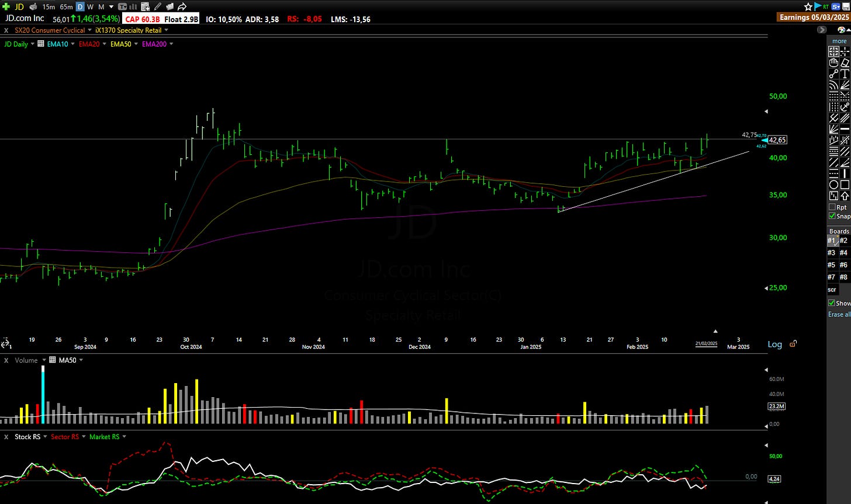Open the timeframe dropdown arrow after M
Image resolution: width=851 pixels, height=504 pixels.
(112, 6)
